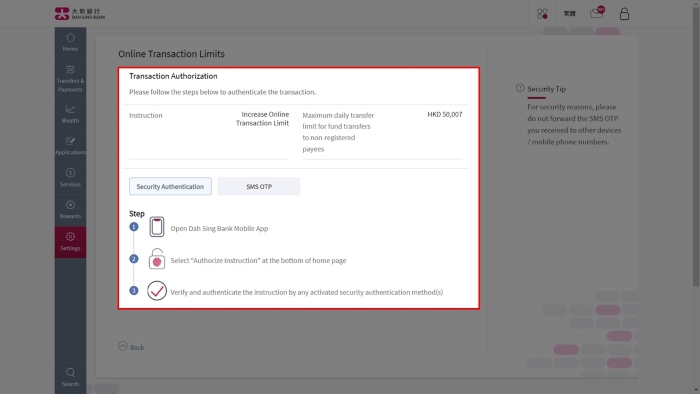Click the Security Tip heading
This screenshot has width=700, height=394.
pyautogui.click(x=546, y=89)
